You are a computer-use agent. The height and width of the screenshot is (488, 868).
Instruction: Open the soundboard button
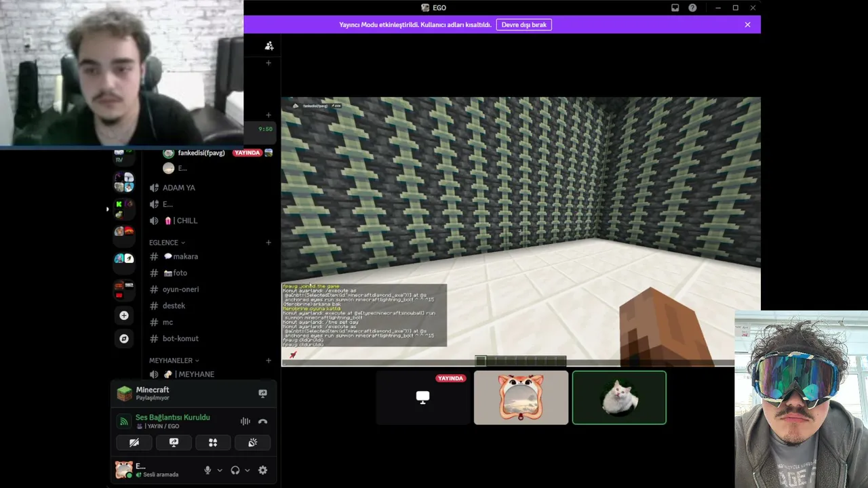pos(252,443)
